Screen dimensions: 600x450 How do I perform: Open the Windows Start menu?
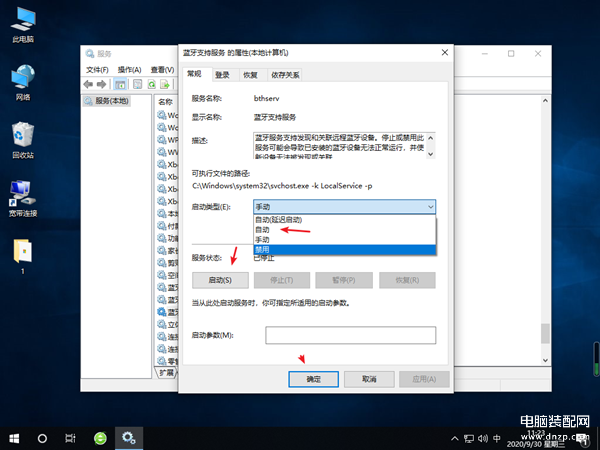14,438
